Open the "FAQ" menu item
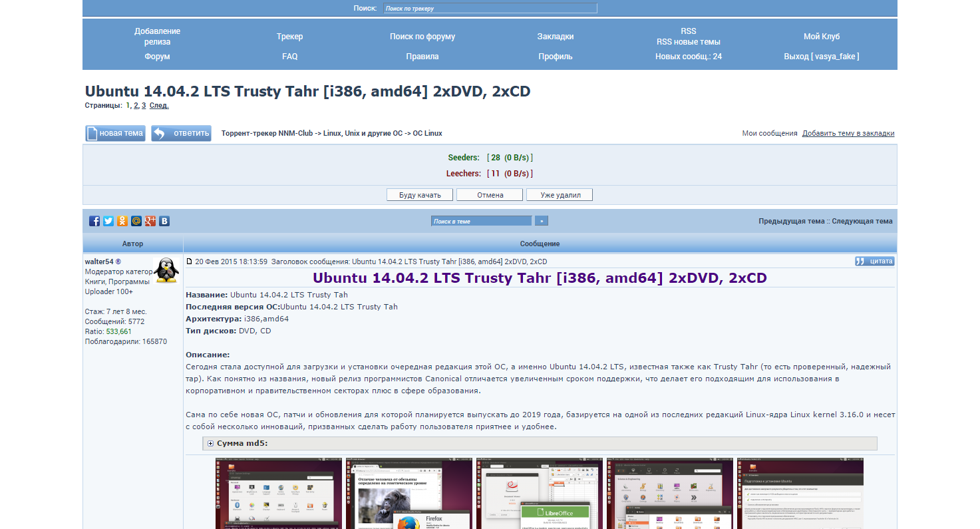This screenshot has height=529, width=980. pos(290,57)
